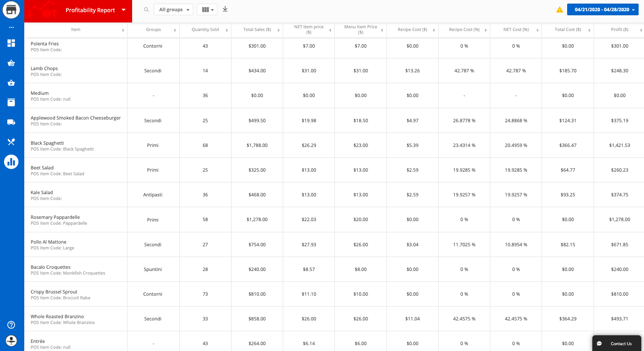This screenshot has height=351, width=644.
Task: Sort by the Menu Item Price ($) header
Action: [x=360, y=30]
